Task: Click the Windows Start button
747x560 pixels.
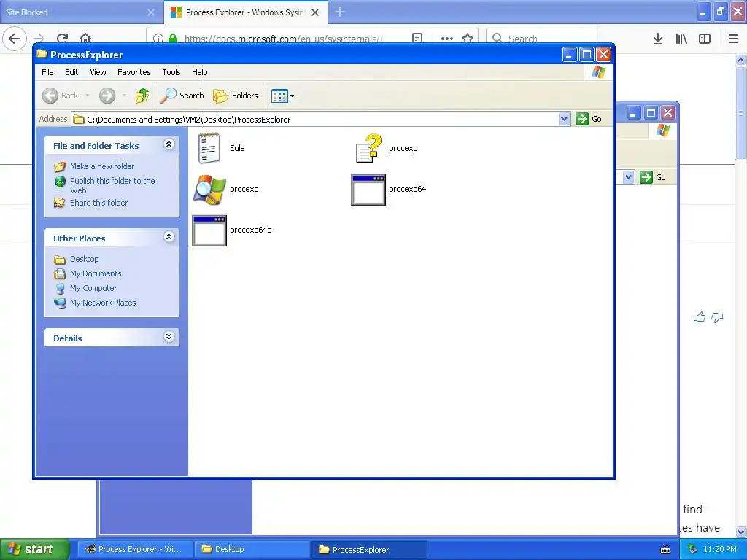Action: click(x=34, y=550)
